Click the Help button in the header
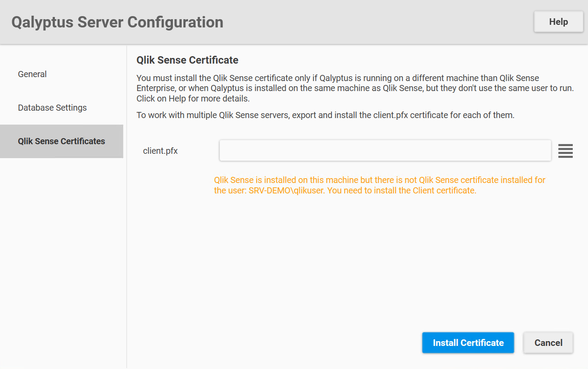This screenshot has width=588, height=369. click(x=558, y=21)
